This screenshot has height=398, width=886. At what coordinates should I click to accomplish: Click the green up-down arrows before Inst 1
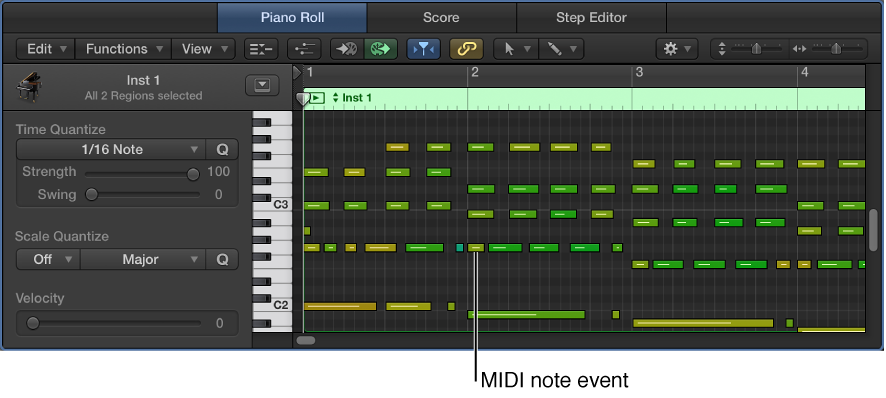335,98
